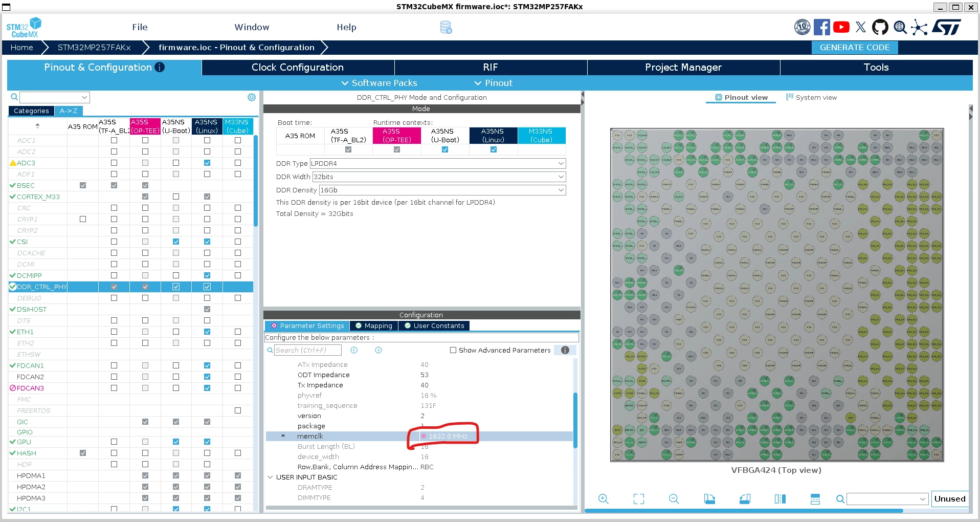Click the pin list layout icon
The image size is (980, 522).
[x=815, y=499]
